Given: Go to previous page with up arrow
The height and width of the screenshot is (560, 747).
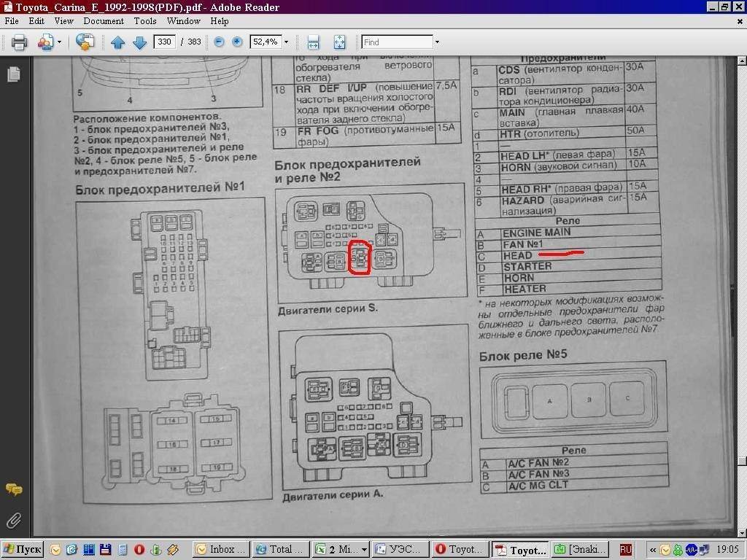Looking at the screenshot, I should point(117,42).
